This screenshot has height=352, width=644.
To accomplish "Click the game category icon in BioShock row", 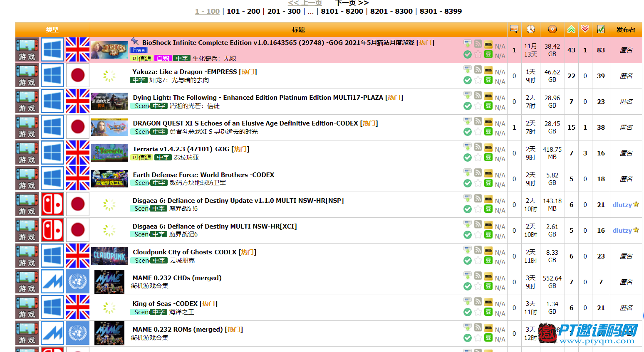I will click(27, 50).
